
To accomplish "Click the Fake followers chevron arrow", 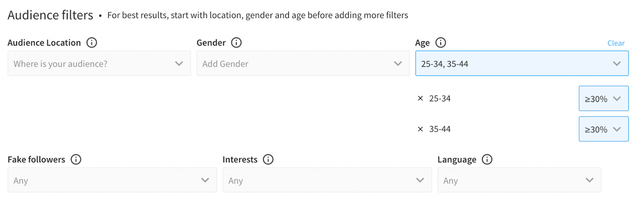I will click(205, 180).
